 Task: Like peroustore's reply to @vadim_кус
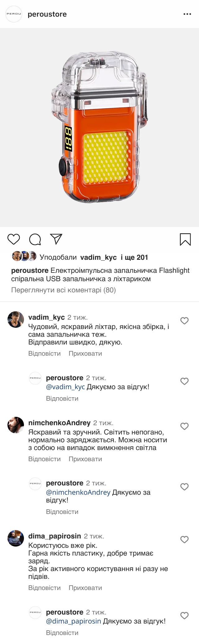(184, 381)
